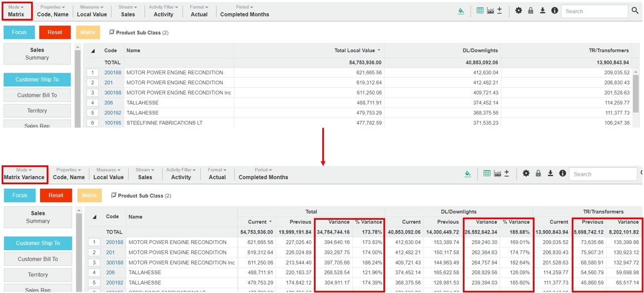The image size is (644, 293).
Task: Click the lock icon in Matrix mode toolbar
Action: pyautogui.click(x=531, y=11)
